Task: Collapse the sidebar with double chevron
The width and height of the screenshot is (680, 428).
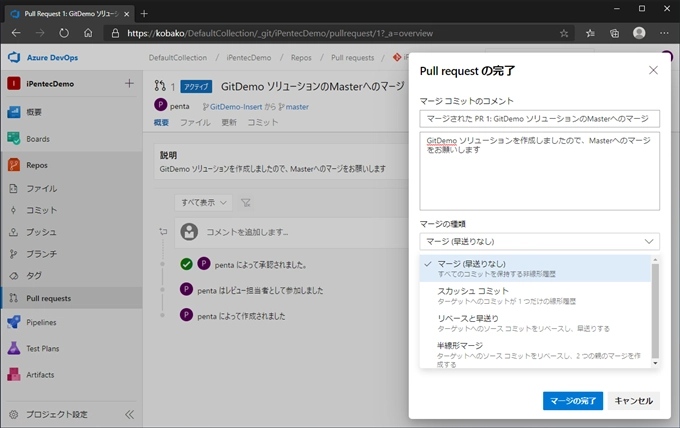Action: (129, 415)
